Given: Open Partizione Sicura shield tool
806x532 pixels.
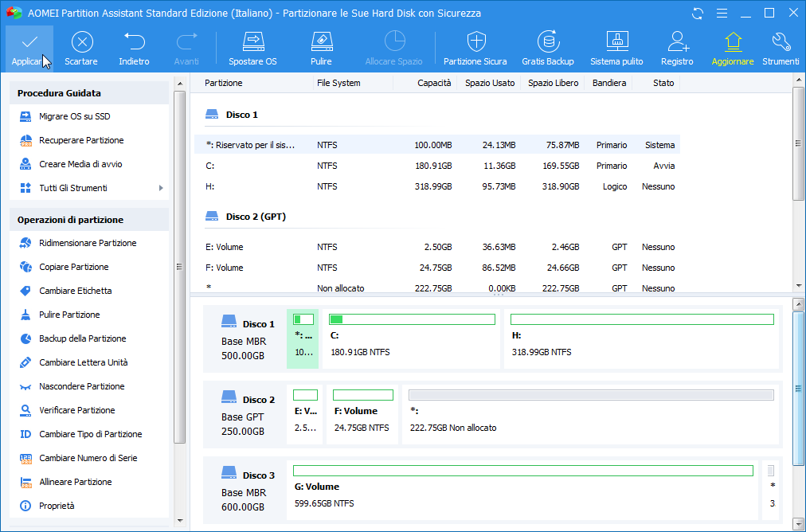Looking at the screenshot, I should point(475,48).
